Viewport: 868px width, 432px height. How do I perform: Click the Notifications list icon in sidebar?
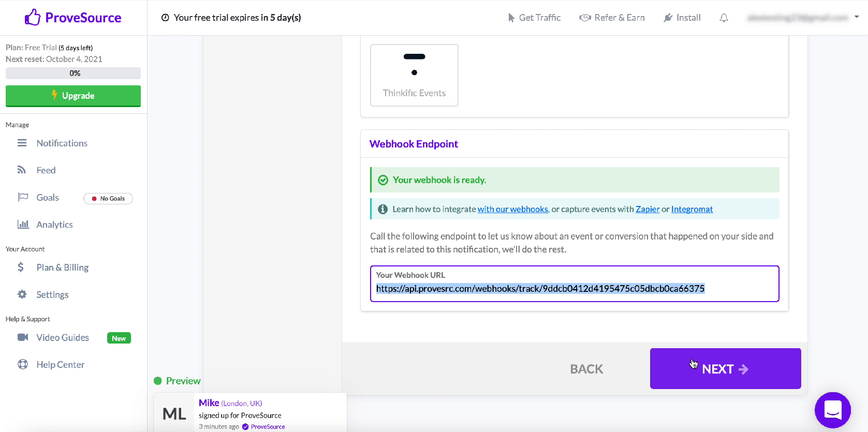pos(22,143)
